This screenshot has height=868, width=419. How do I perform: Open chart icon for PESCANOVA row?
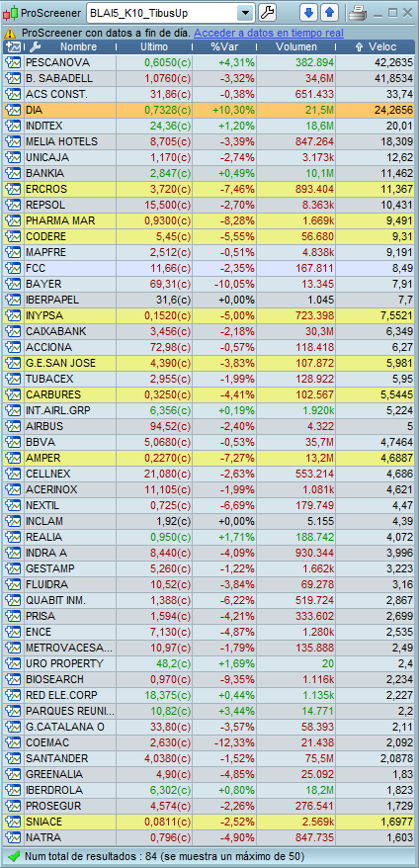pyautogui.click(x=12, y=62)
